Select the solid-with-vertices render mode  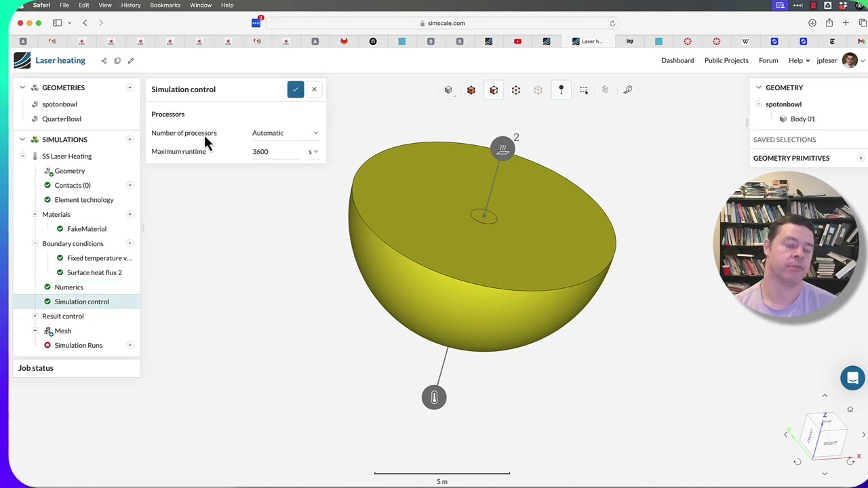pos(471,90)
